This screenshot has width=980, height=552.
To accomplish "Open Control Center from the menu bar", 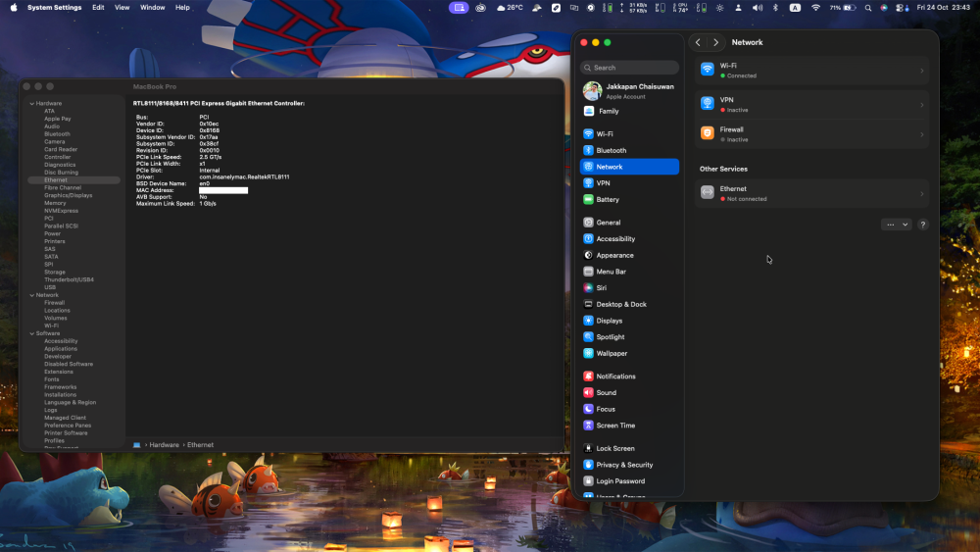I will (x=902, y=8).
